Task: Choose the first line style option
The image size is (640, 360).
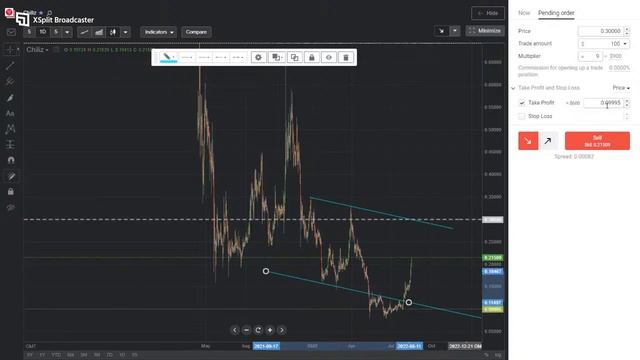Action: pyautogui.click(x=187, y=58)
